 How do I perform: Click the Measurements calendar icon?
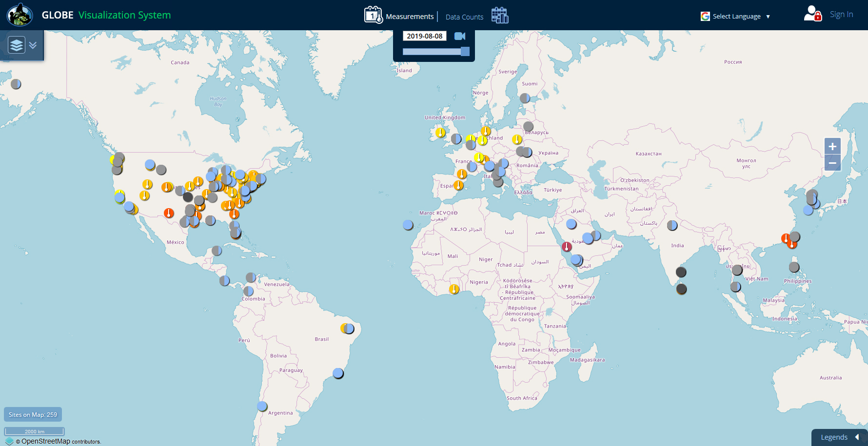(373, 15)
